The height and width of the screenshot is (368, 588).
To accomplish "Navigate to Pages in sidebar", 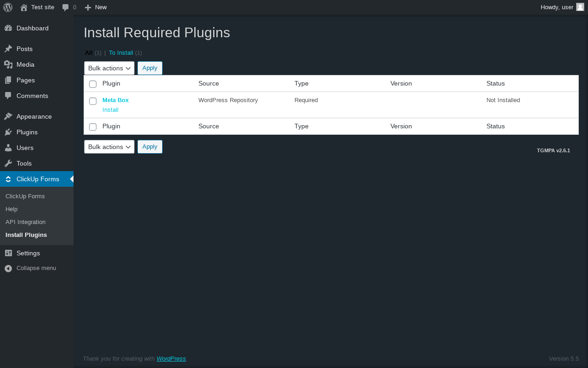I will pyautogui.click(x=26, y=80).
